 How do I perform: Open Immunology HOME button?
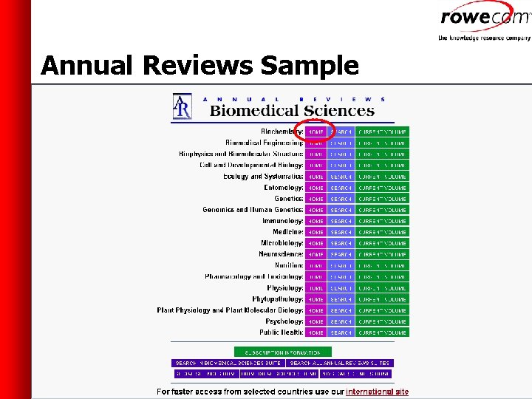click(316, 221)
